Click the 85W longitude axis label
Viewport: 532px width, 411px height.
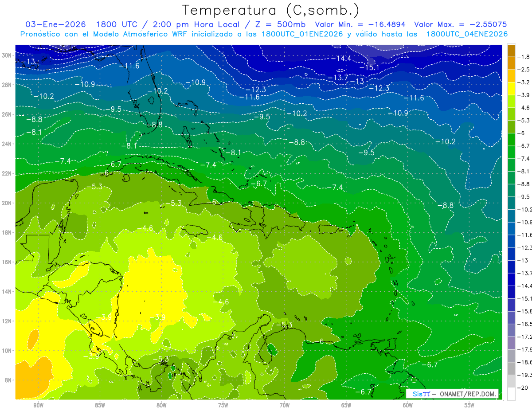(100, 405)
